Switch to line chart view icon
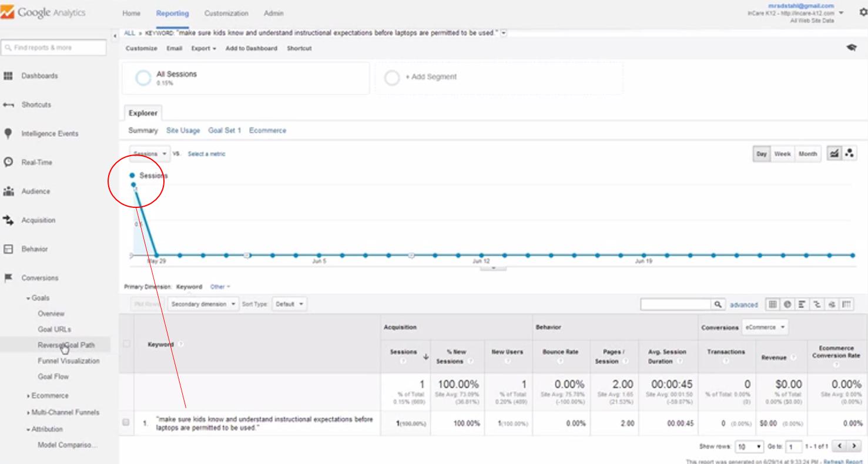The height and width of the screenshot is (464, 868). [x=833, y=153]
